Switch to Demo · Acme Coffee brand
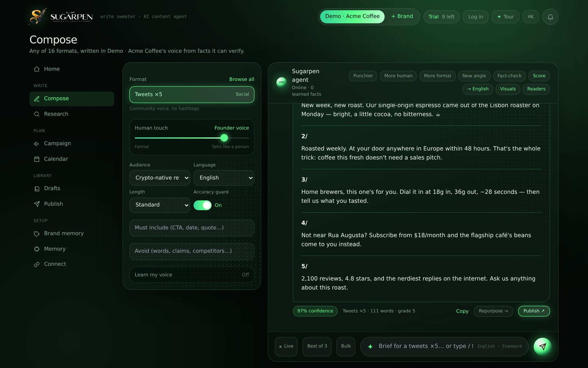 coord(352,17)
